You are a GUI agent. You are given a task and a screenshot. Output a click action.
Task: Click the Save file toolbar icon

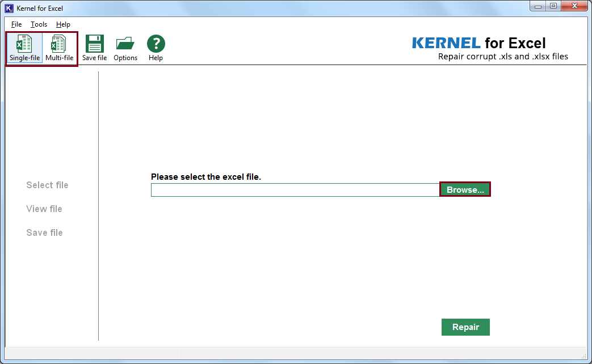(94, 48)
